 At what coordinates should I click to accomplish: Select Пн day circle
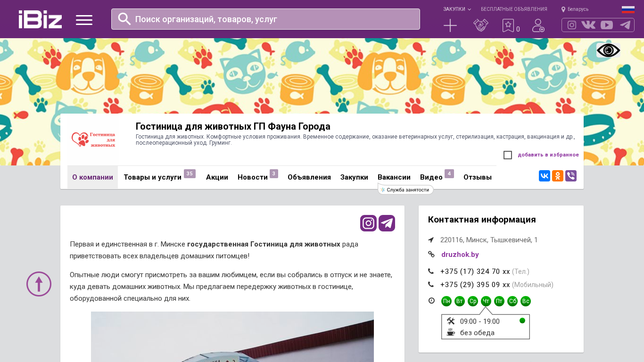point(446,301)
